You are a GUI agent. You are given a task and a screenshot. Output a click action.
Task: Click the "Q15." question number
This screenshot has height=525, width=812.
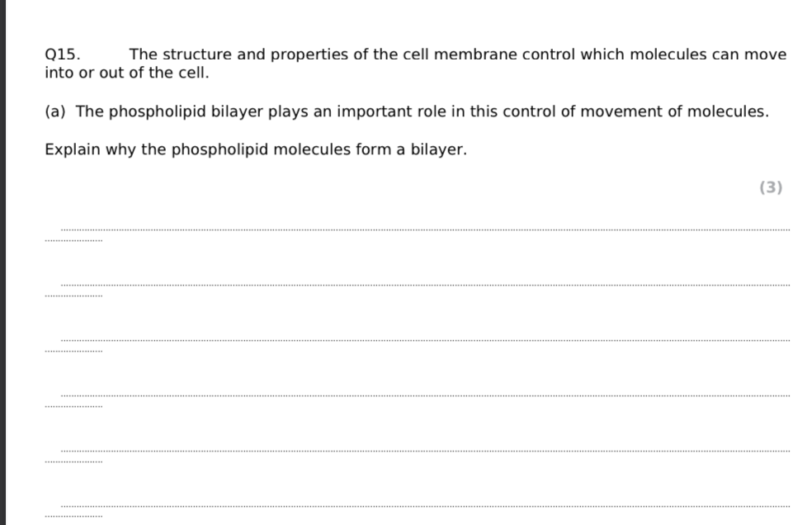62,54
